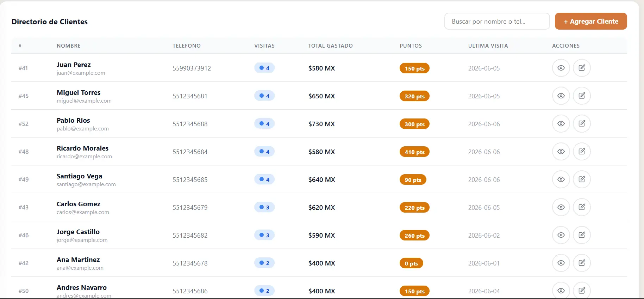Click the $730 MX total
This screenshot has height=299, width=644.
tap(321, 124)
